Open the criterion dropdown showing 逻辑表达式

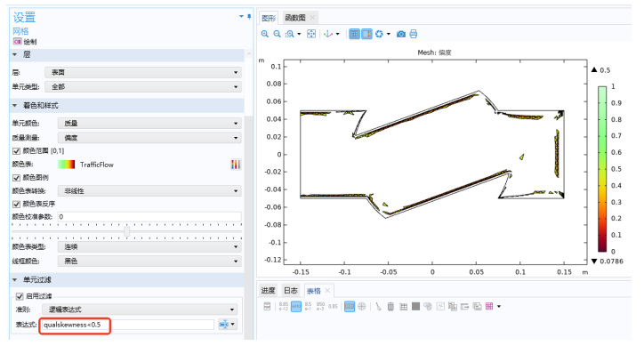(140, 310)
